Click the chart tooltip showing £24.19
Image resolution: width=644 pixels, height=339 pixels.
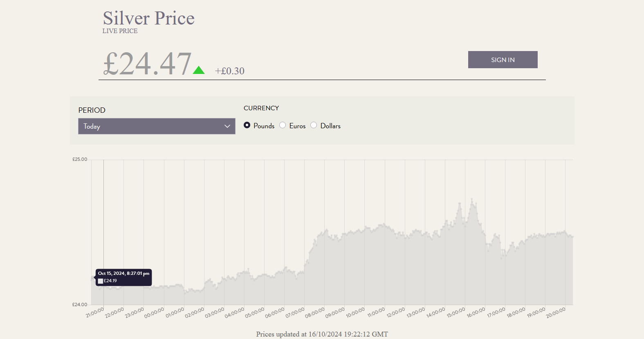[x=124, y=277]
